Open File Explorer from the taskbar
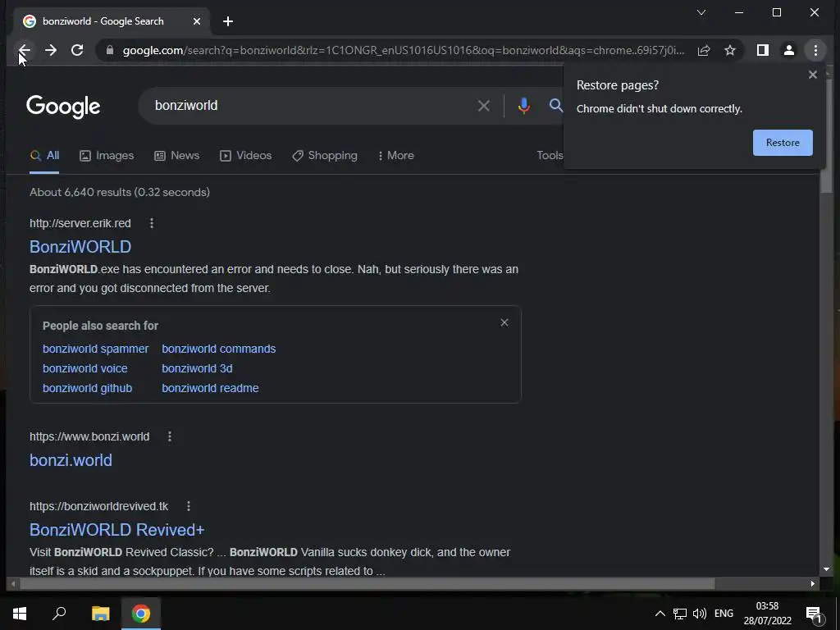The width and height of the screenshot is (840, 630). (x=100, y=614)
